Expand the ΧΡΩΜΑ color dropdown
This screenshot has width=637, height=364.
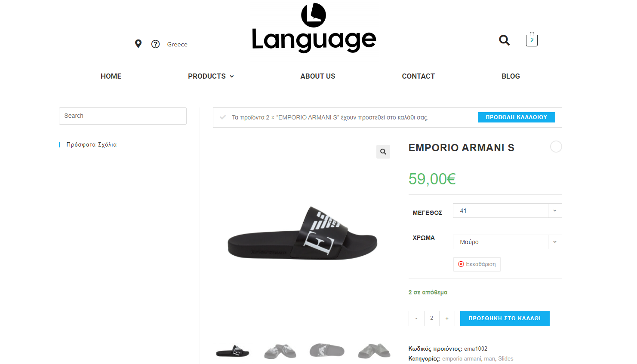(x=508, y=242)
